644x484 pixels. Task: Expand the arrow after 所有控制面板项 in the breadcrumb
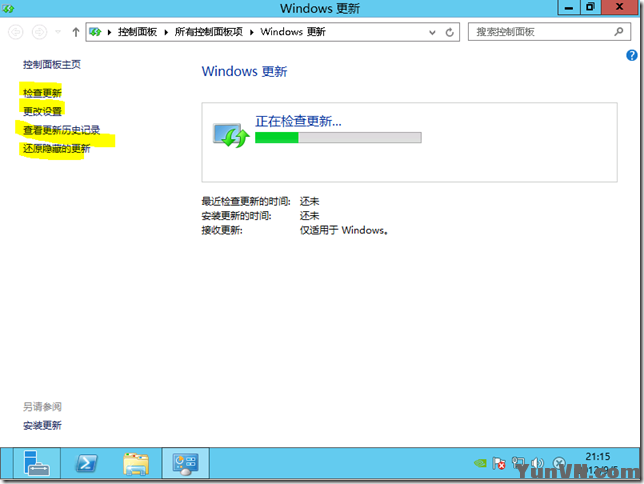point(252,32)
